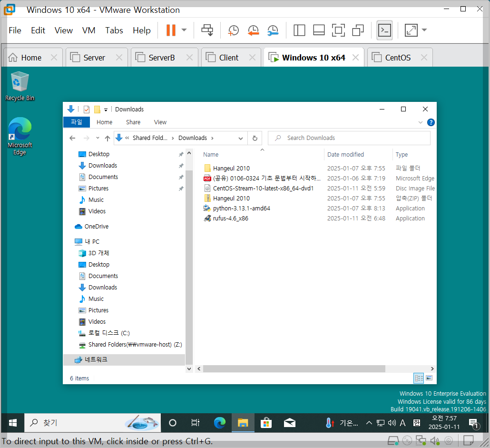Send Ctrl+Alt+Del to the VM
The width and height of the screenshot is (490, 448).
point(207,30)
